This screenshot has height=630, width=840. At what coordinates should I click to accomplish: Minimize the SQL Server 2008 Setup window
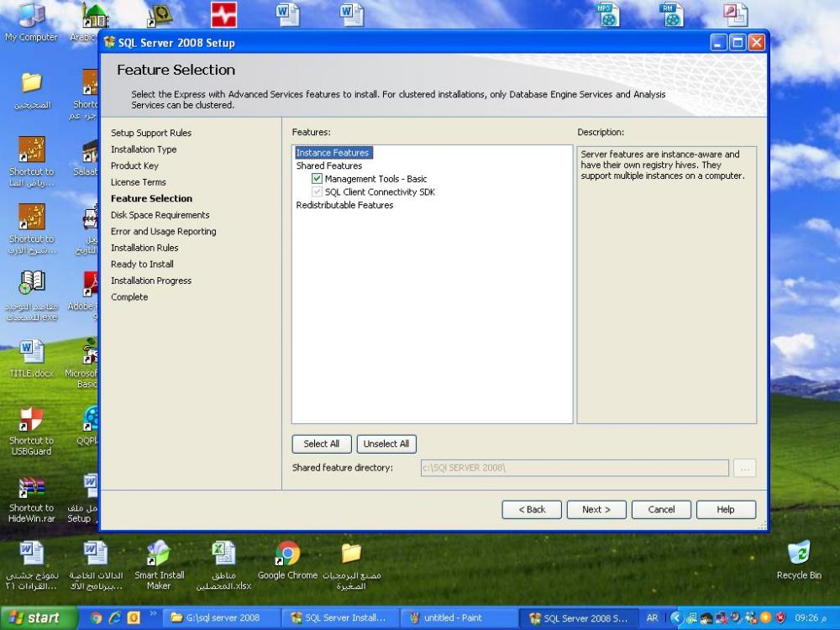pos(719,42)
